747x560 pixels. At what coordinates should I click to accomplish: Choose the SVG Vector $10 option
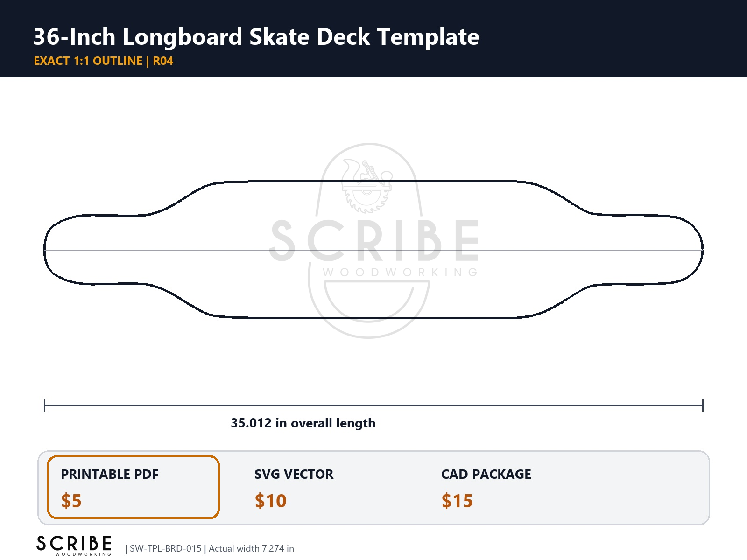[x=294, y=487]
